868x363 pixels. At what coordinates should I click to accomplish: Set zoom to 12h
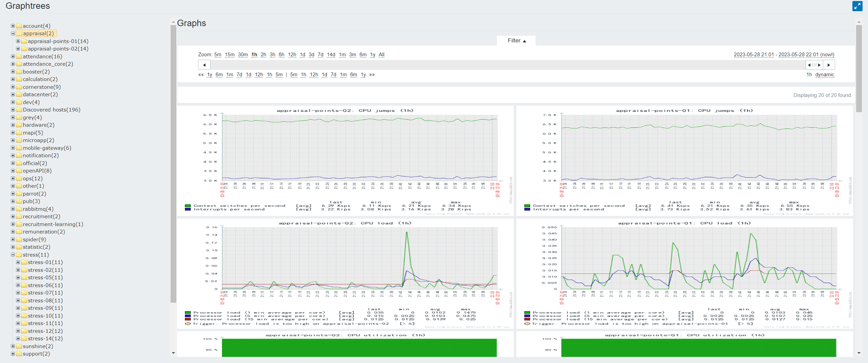pos(292,55)
